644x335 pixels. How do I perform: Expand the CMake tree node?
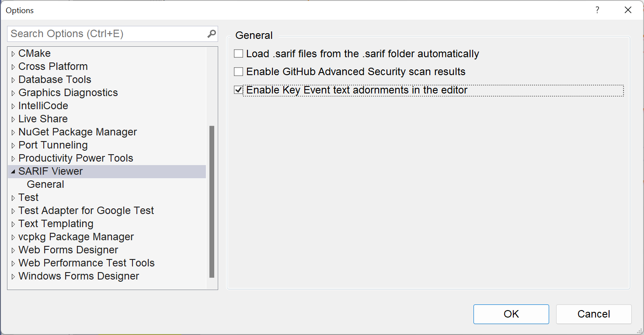pyautogui.click(x=13, y=54)
